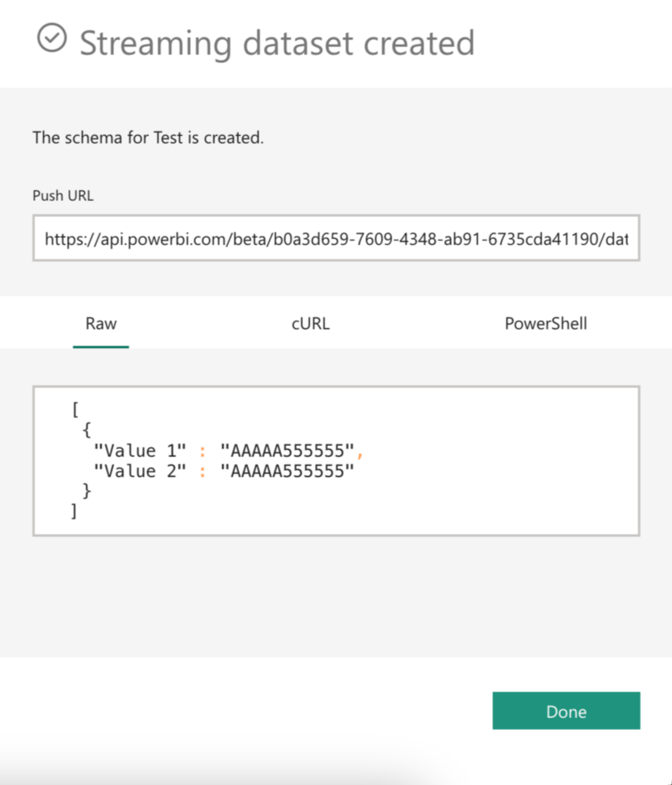Click the success checkmark circle icon

[x=52, y=38]
